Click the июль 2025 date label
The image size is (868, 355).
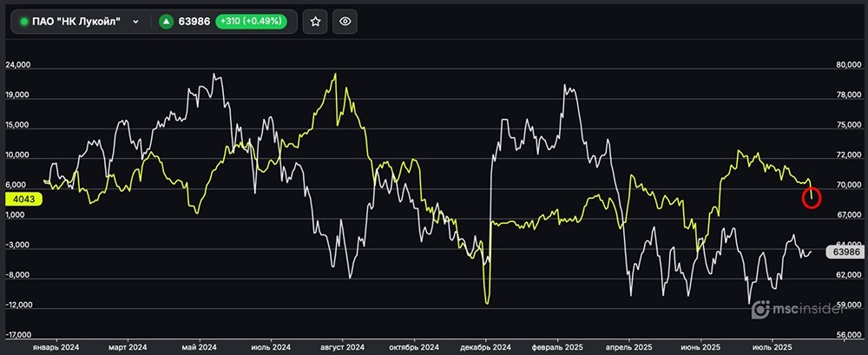click(x=771, y=345)
